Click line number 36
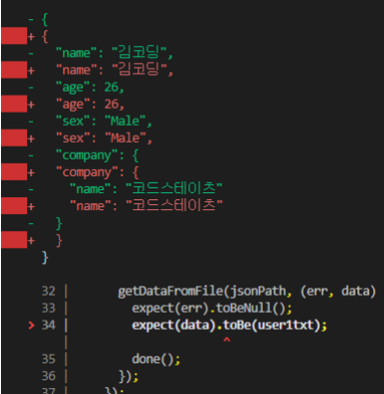 48,376
